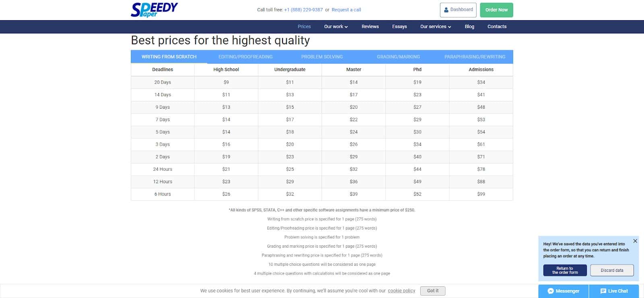Click the Best prices for highest quality heading
644x298 pixels.
[x=221, y=40]
